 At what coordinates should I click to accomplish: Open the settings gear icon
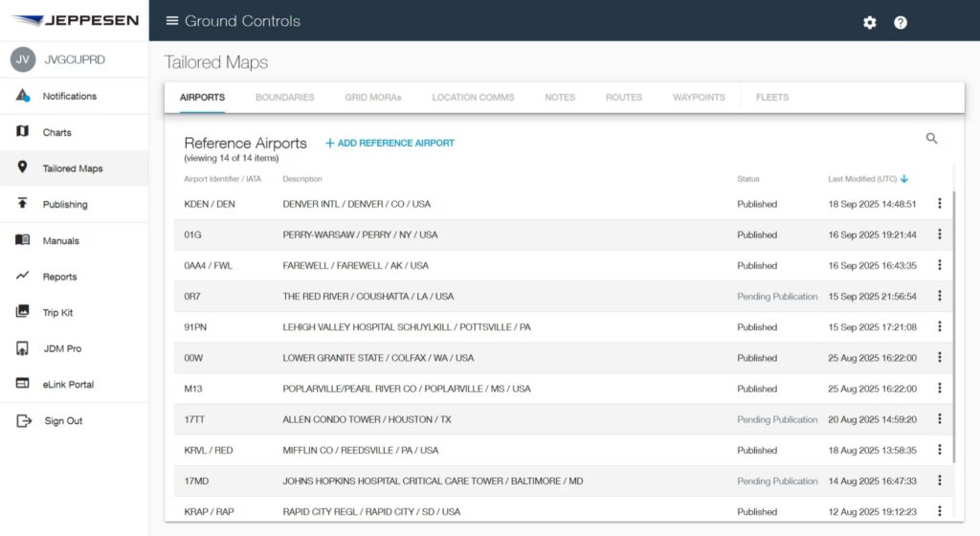(x=869, y=22)
